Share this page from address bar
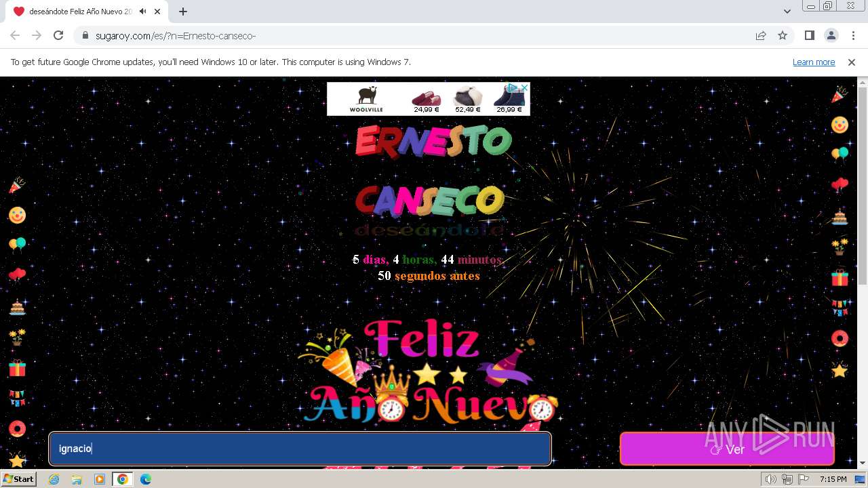Image resolution: width=868 pixels, height=488 pixels. pos(761,35)
